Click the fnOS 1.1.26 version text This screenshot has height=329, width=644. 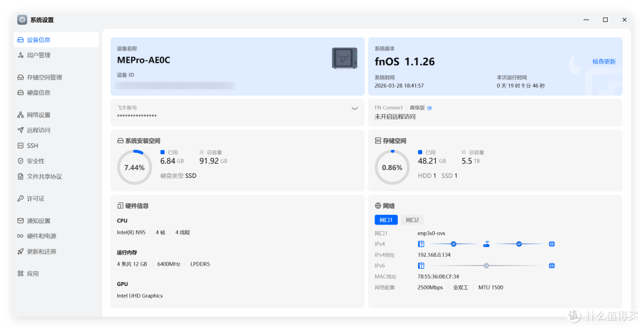(404, 62)
